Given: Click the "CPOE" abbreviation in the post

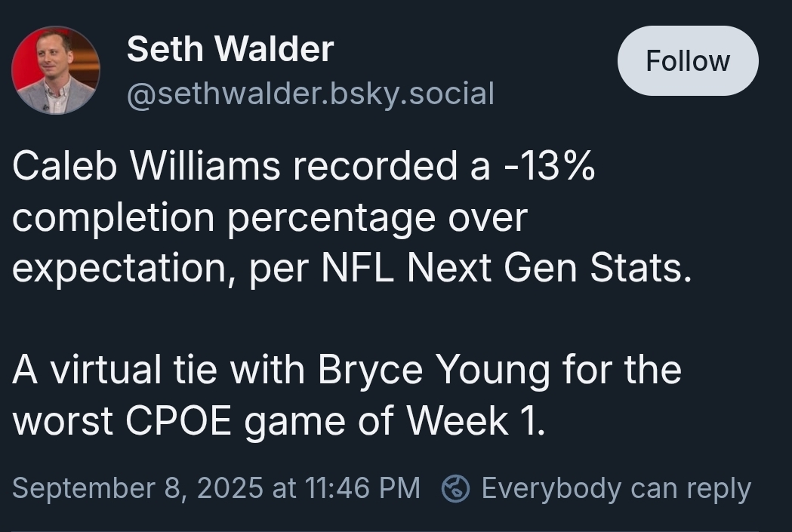Looking at the screenshot, I should coord(177,421).
